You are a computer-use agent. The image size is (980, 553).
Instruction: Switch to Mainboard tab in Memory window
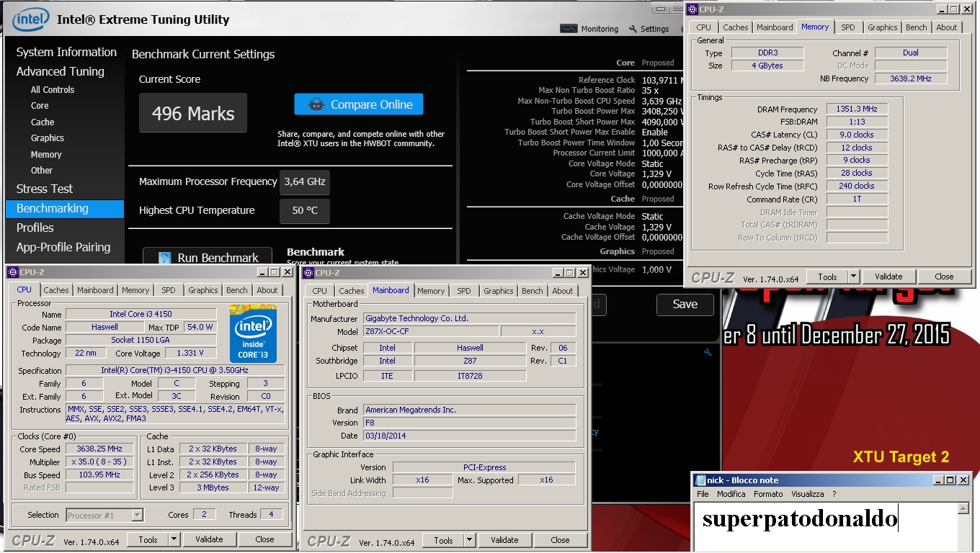tap(775, 27)
